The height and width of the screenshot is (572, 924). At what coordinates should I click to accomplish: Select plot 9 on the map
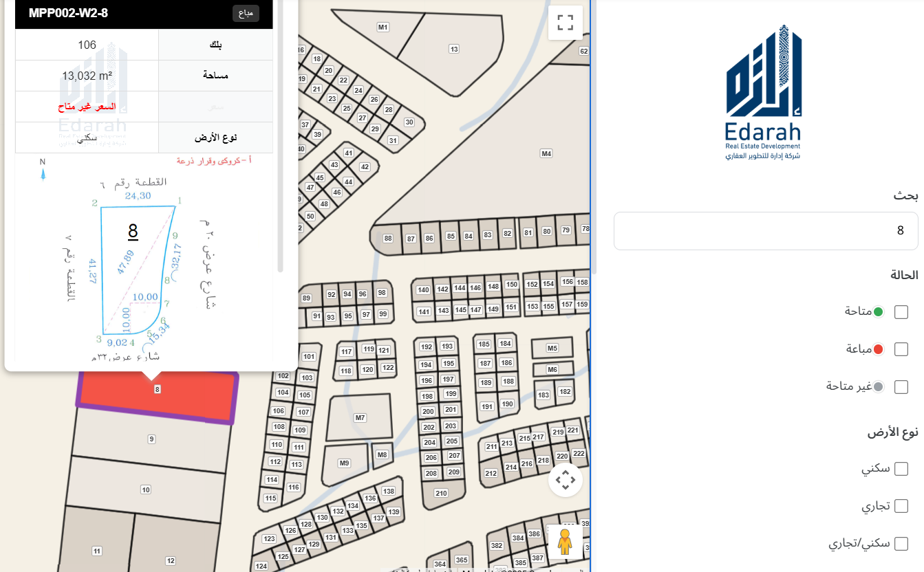[151, 439]
